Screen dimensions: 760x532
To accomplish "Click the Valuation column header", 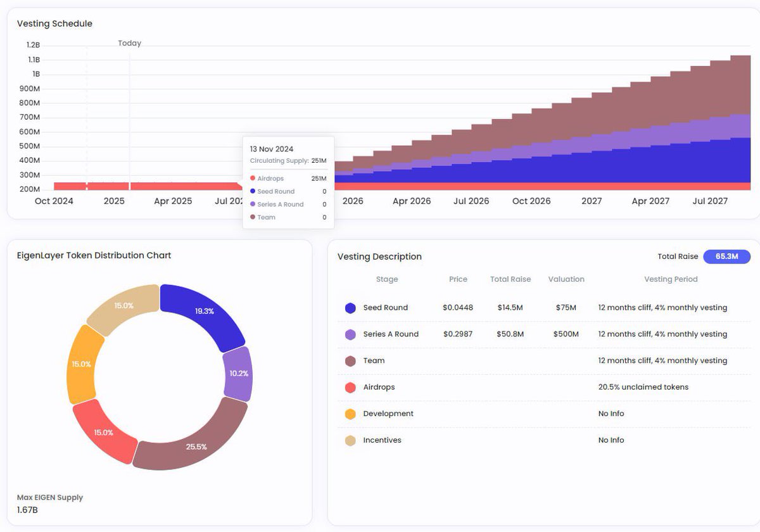I will [566, 279].
